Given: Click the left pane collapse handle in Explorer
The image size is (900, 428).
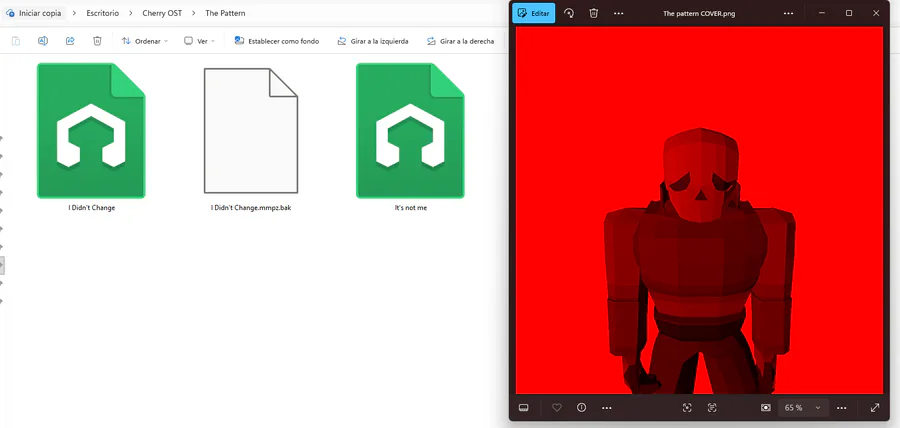Looking at the screenshot, I should [x=2, y=265].
